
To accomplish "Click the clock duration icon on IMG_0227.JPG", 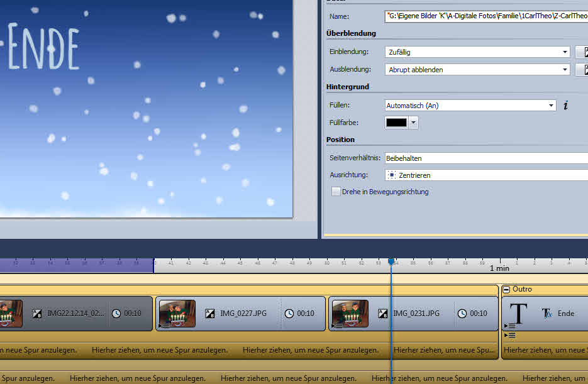I will click(x=289, y=314).
